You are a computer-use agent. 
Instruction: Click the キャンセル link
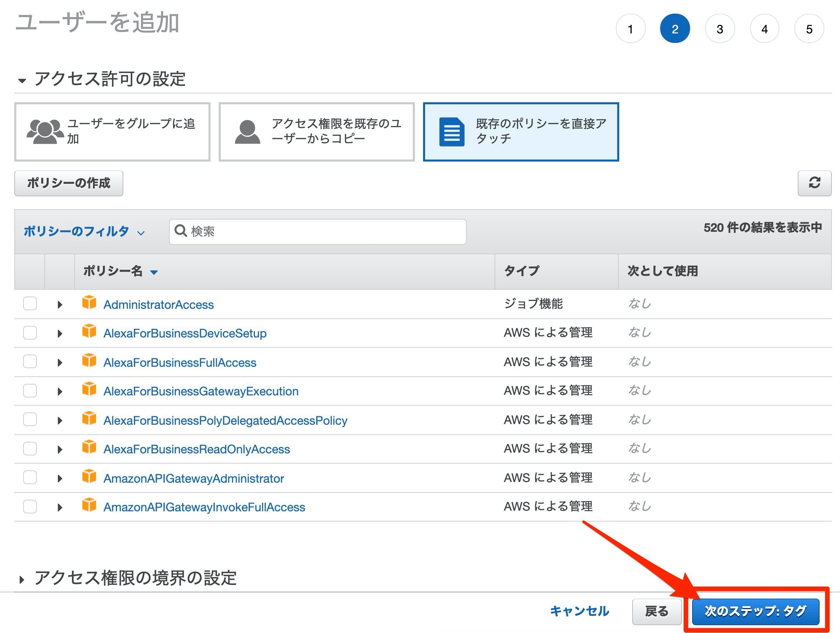click(x=579, y=611)
